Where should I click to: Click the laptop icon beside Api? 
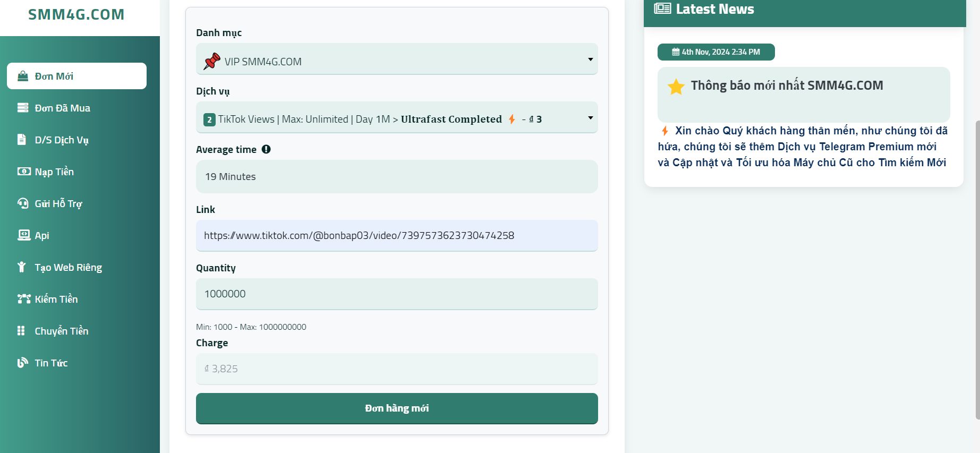tap(24, 235)
